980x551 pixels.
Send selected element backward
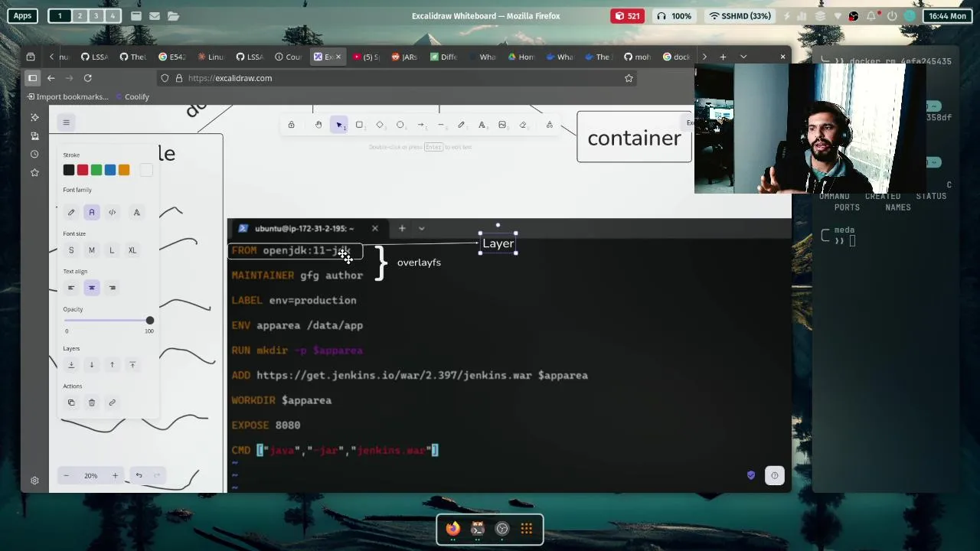[x=92, y=365]
